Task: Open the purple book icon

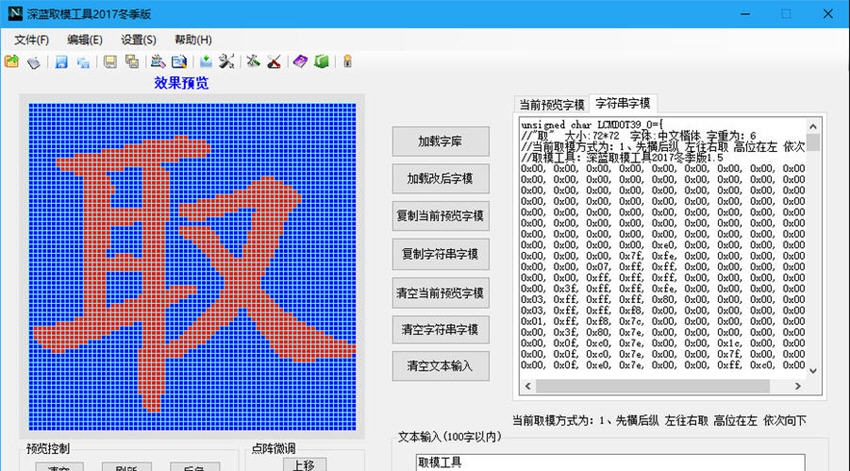Action: coord(300,61)
